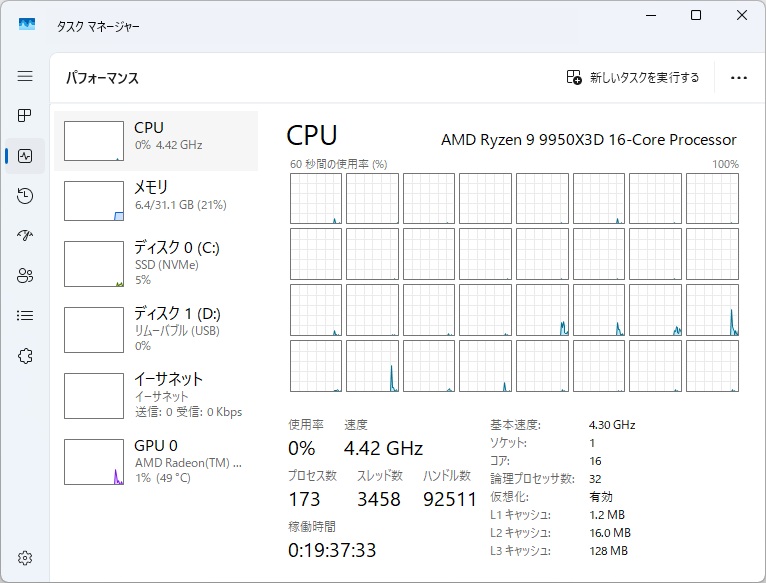Open Task Manager settings gear
766x583 pixels.
25,557
